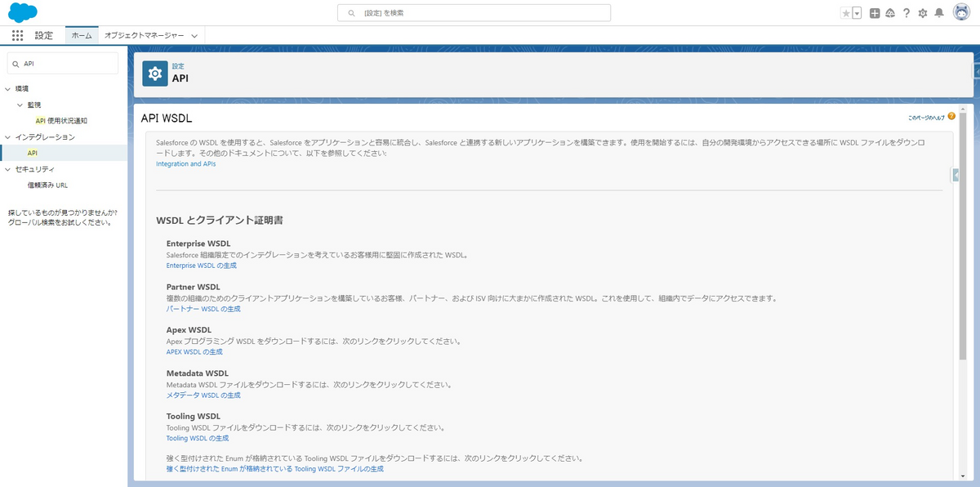The height and width of the screenshot is (487, 980).
Task: Open help via the question mark icon
Action: click(x=906, y=13)
